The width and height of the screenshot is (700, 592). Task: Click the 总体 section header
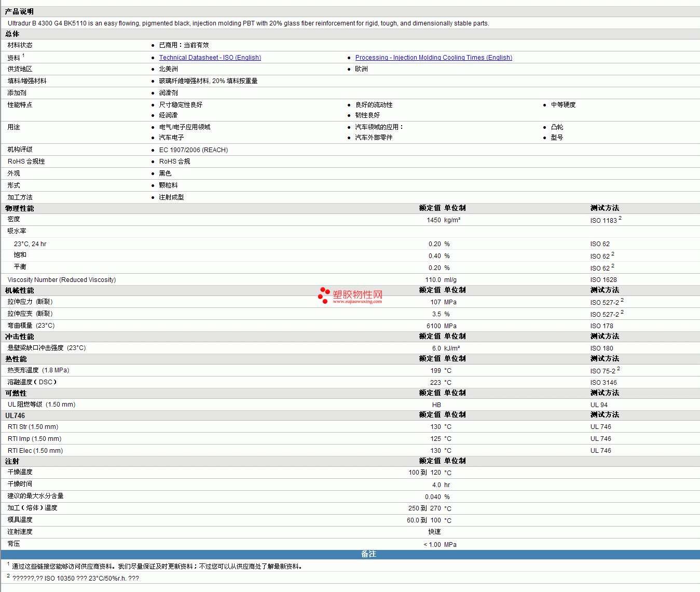(12, 34)
